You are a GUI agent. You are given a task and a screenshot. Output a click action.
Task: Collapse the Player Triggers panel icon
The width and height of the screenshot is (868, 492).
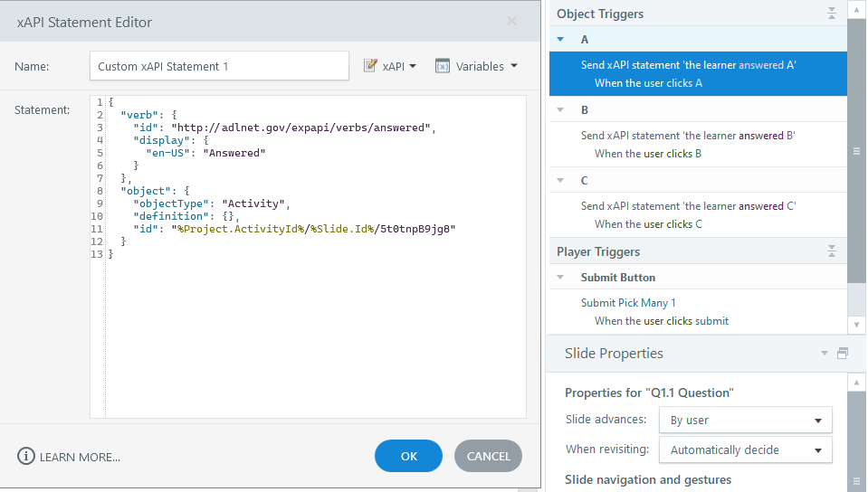click(x=832, y=251)
